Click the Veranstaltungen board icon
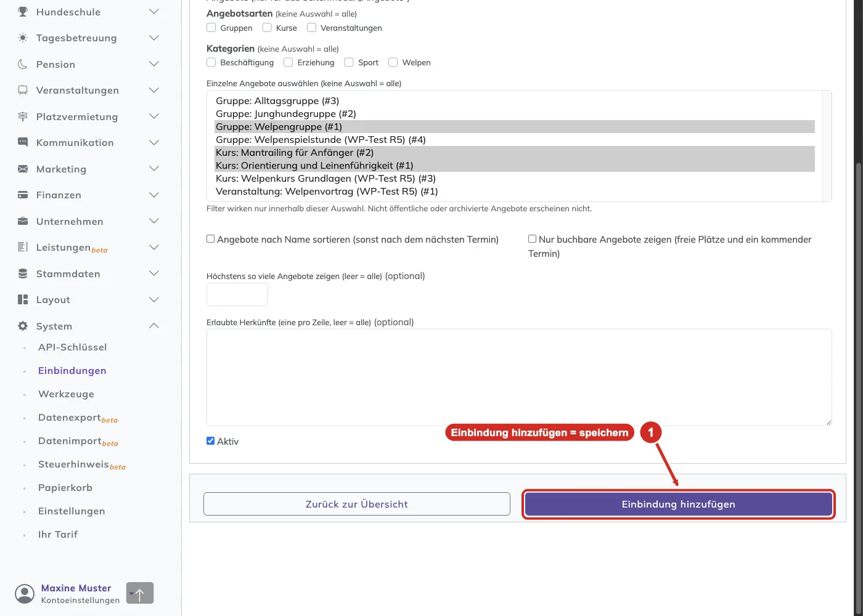The height and width of the screenshot is (616, 863). 23,90
